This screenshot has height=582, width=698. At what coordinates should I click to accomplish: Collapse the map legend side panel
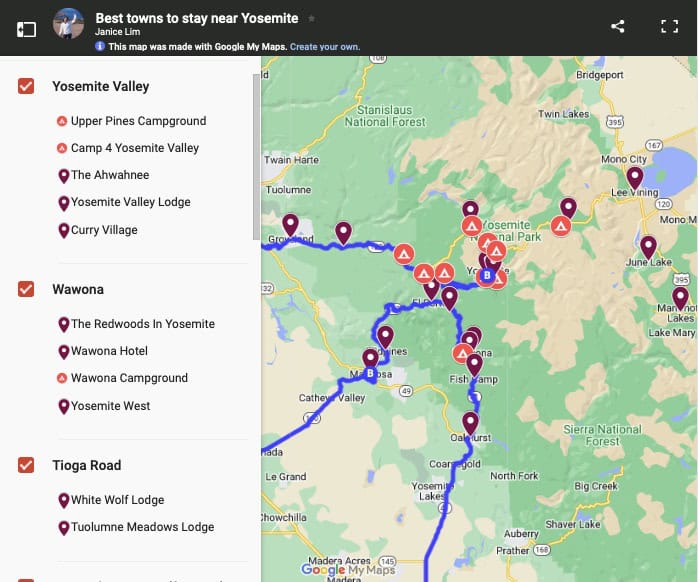pyautogui.click(x=26, y=29)
